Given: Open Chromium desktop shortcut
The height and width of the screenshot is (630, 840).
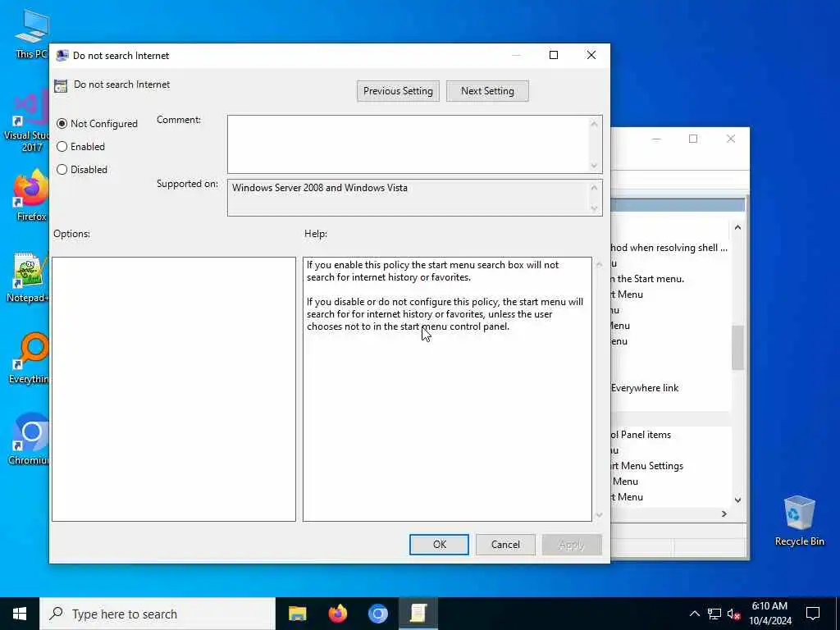Looking at the screenshot, I should (x=29, y=440).
